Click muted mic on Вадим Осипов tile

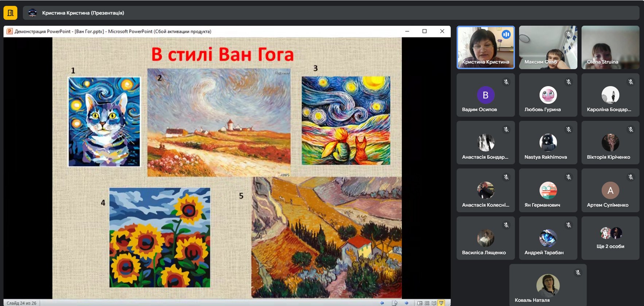(506, 82)
